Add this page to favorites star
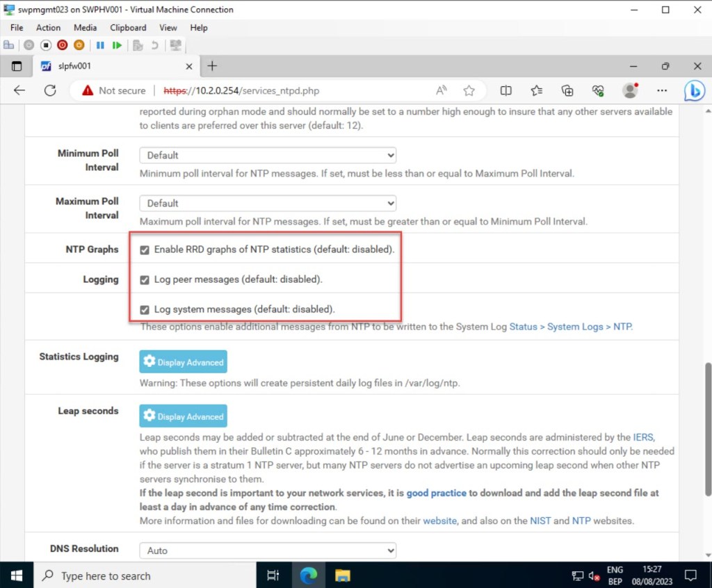712x588 pixels. tap(469, 90)
